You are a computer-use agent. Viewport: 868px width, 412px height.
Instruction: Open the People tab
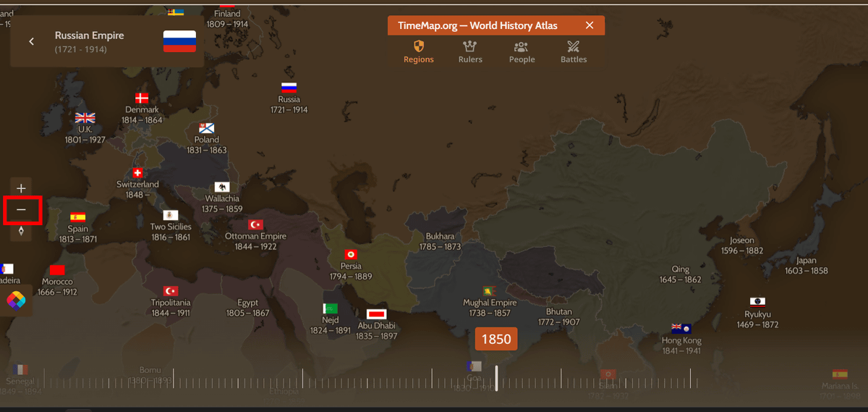coord(522,52)
